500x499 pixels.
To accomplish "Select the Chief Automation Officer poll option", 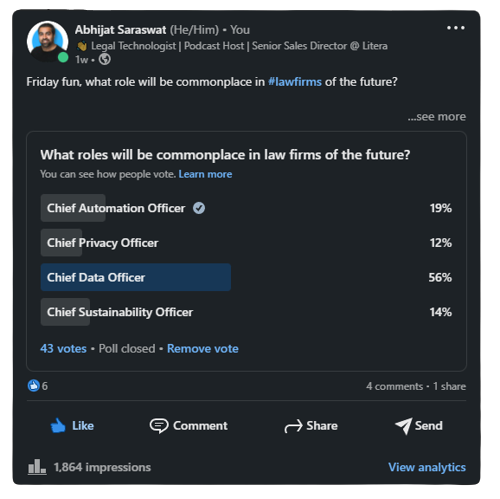I will (x=246, y=208).
